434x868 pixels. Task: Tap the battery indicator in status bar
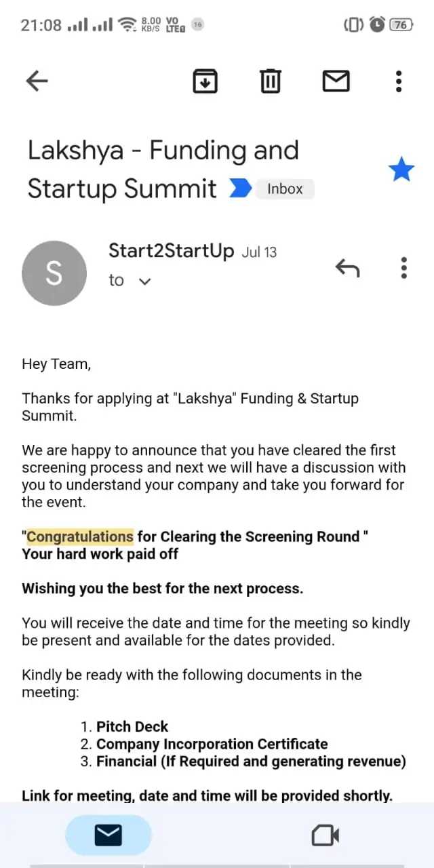point(401,25)
